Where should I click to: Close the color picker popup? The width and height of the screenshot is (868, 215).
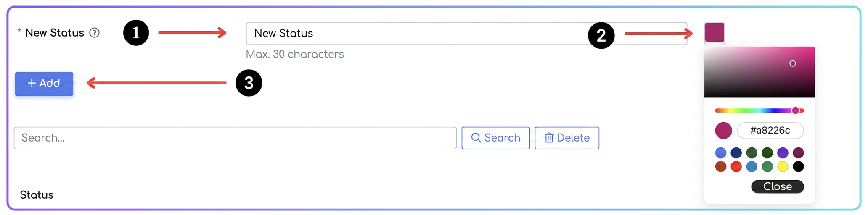pos(777,186)
